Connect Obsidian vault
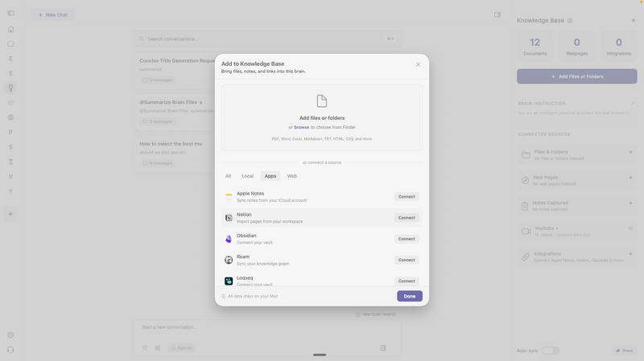Image resolution: width=644 pixels, height=361 pixels. [407, 239]
